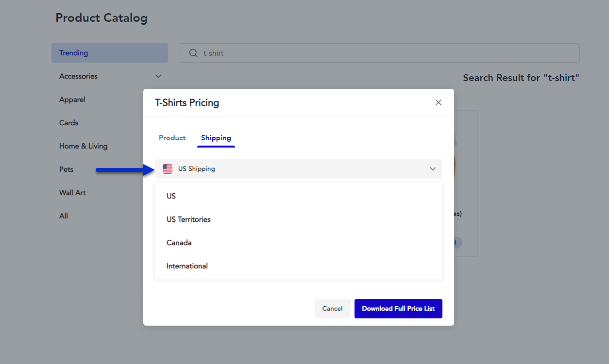Select US Territories shipping option
Screen dimensions: 609x364
coord(188,219)
